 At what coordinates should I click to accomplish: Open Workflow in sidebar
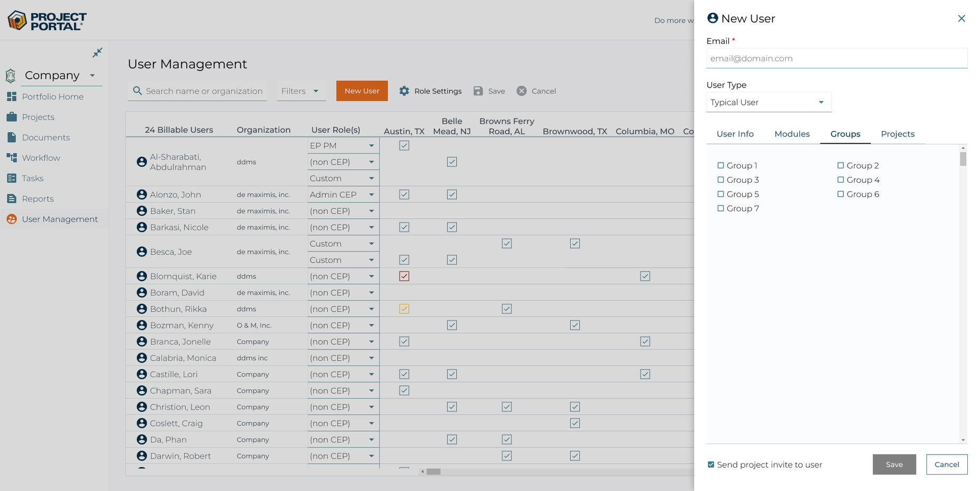tap(41, 158)
